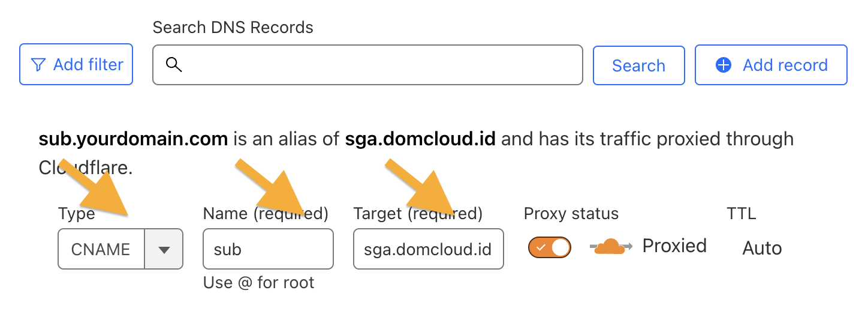The width and height of the screenshot is (868, 311).
Task: Click the Add record button label
Action: [x=785, y=65]
